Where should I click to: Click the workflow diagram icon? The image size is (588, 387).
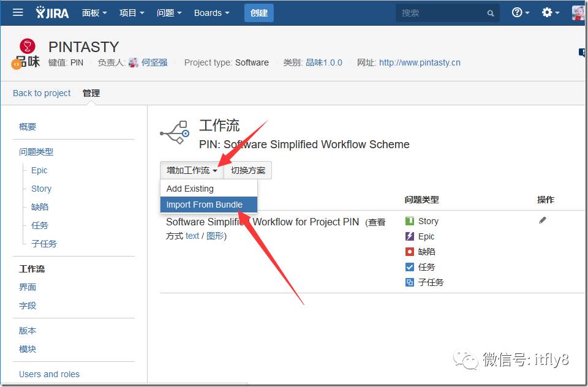[175, 132]
